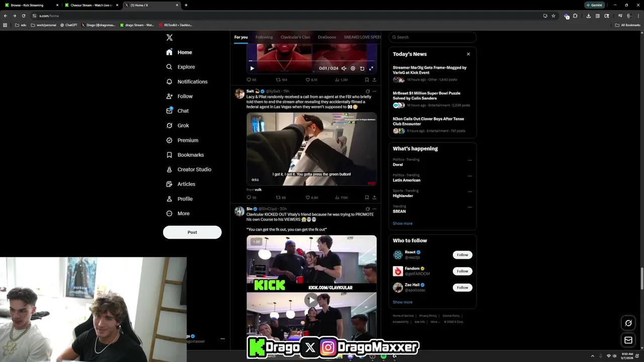Open more options on Salt's post
The image size is (644, 362).
(374, 92)
